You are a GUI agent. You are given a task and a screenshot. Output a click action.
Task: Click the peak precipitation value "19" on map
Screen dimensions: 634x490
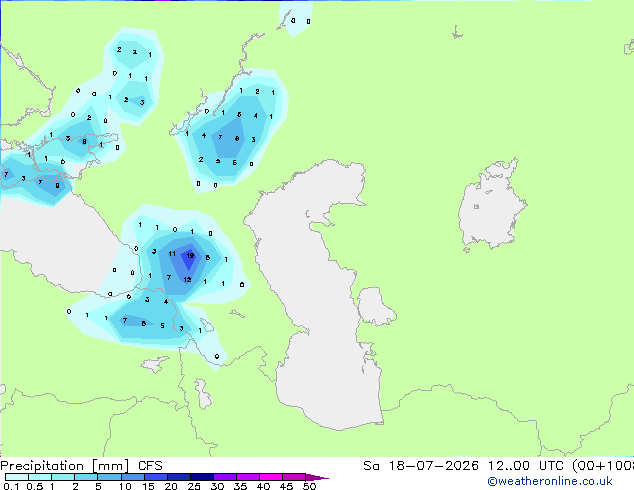[x=190, y=256]
